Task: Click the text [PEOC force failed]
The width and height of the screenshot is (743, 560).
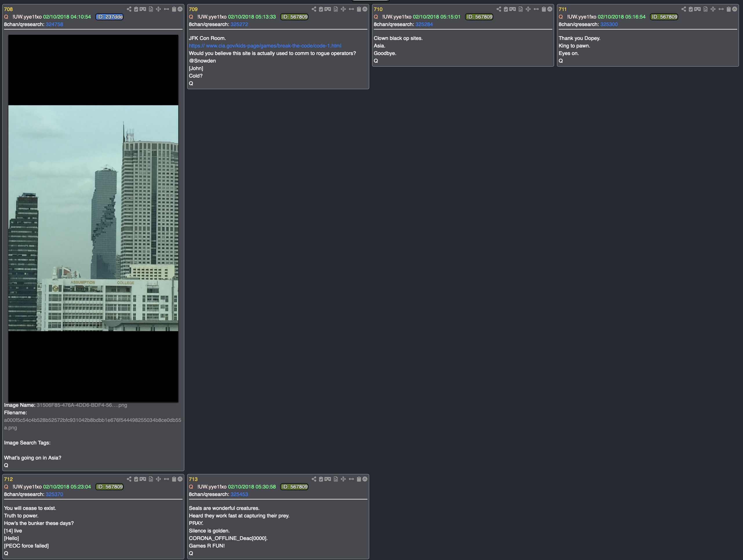Action: pos(26,546)
